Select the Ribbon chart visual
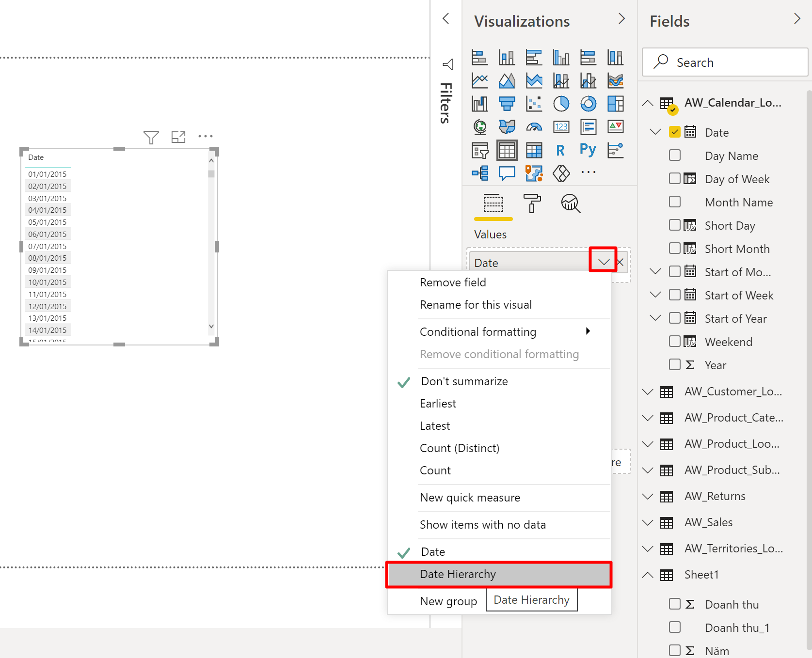Screen dimensions: 812x658 [615, 80]
